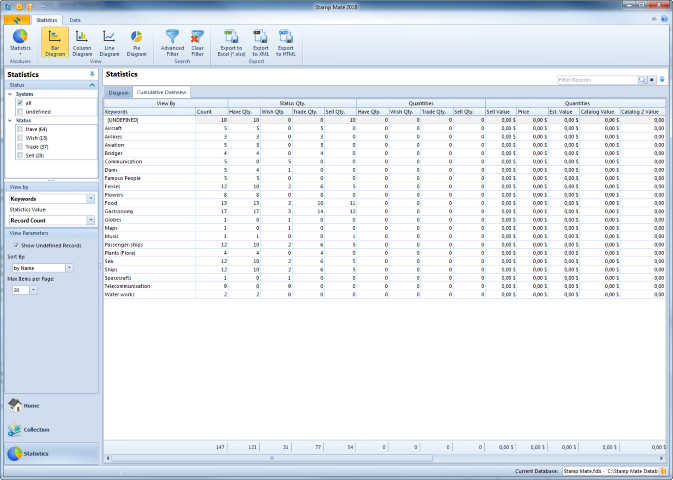Switch to the Data ribbon tab
This screenshot has width=673, height=480.
click(x=76, y=20)
